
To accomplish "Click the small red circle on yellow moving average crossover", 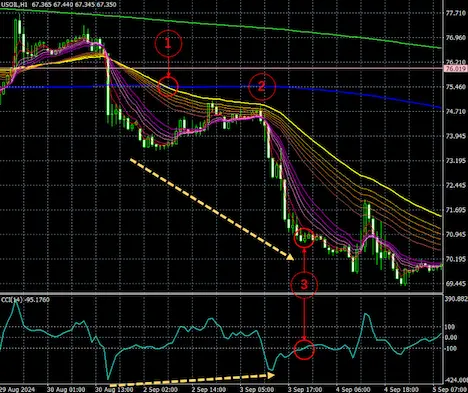I will point(168,87).
